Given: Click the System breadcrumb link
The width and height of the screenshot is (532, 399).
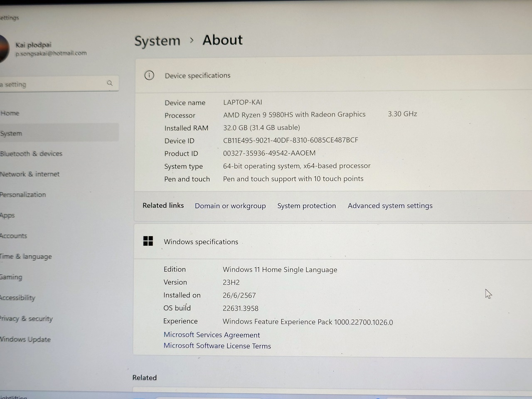Looking at the screenshot, I should click(157, 41).
